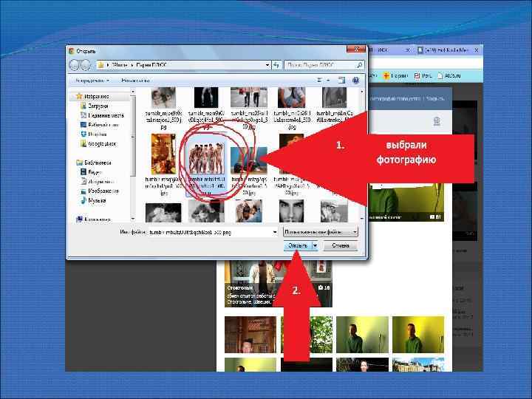Viewport: 532px width, 399px height.
Task: Select first-row thumbnail with black background
Action: pyautogui.click(x=206, y=98)
